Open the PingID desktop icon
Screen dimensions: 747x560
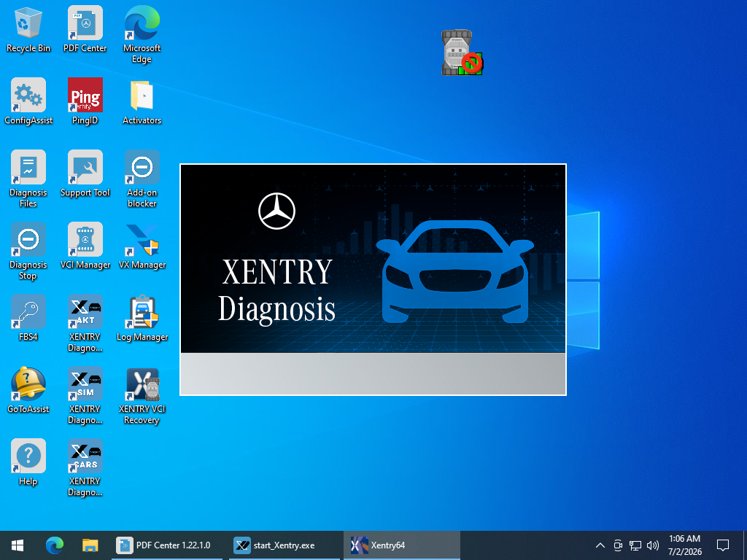pos(85,101)
